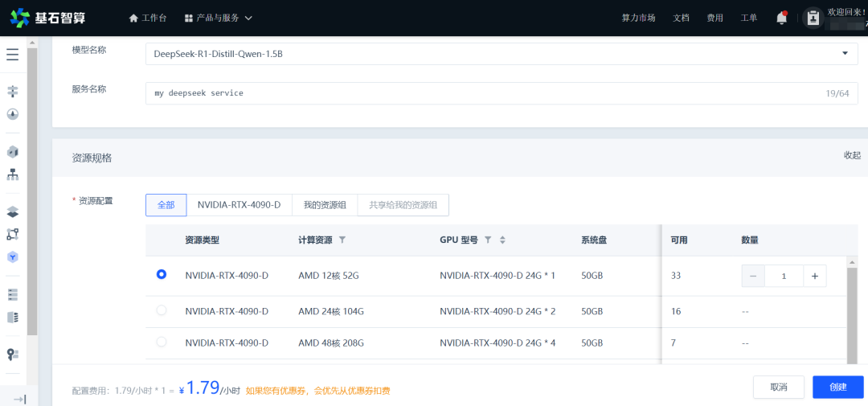This screenshot has height=406, width=868.
Task: Select the AMD 12核 52G row radio button
Action: coord(162,274)
